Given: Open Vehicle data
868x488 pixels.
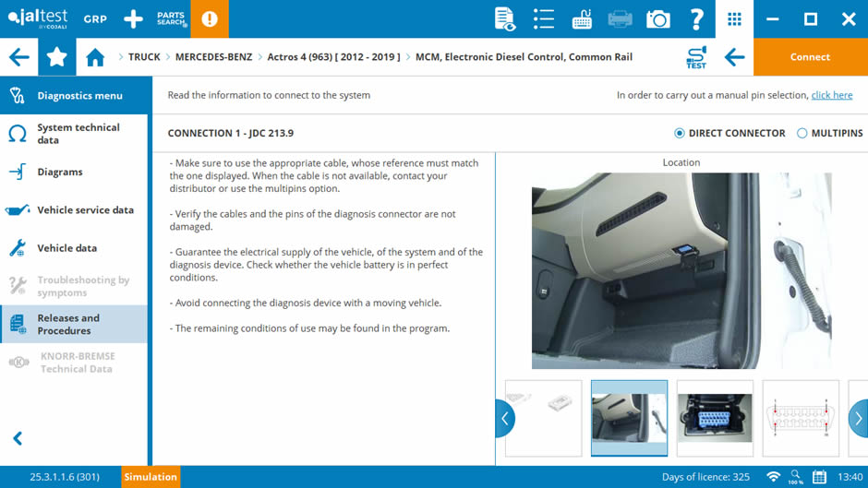Looking at the screenshot, I should click(74, 248).
